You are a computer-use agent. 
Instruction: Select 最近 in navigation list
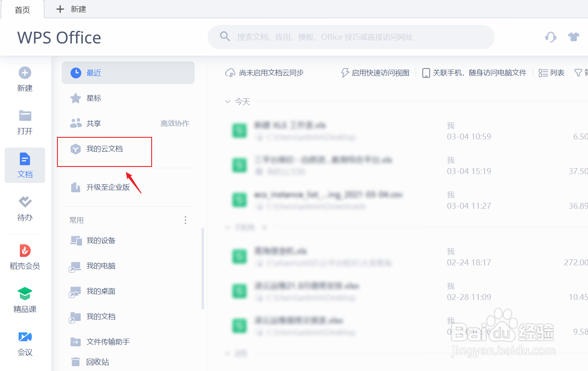point(128,73)
